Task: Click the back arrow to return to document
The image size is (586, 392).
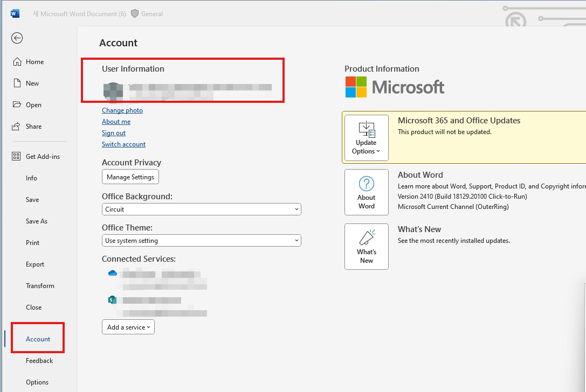Action: [17, 38]
